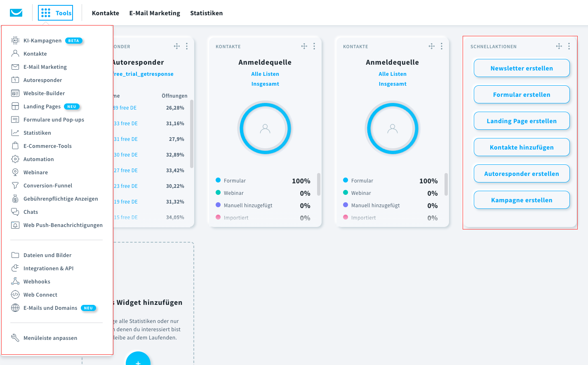Click the 26,28% opening rate value
The height and width of the screenshot is (365, 588).
coord(175,108)
